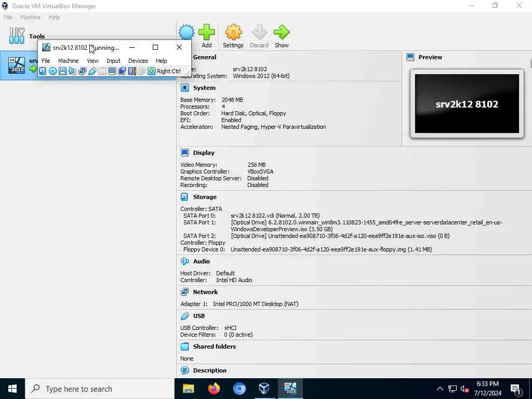
Task: Select the 2012 VM icon in sidebar
Action: [x=17, y=65]
